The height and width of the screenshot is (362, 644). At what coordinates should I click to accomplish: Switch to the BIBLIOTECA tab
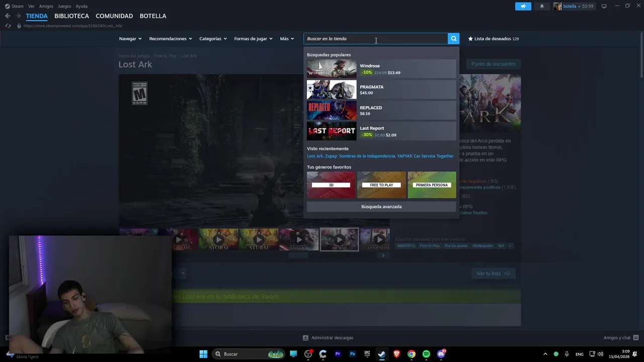click(x=71, y=16)
